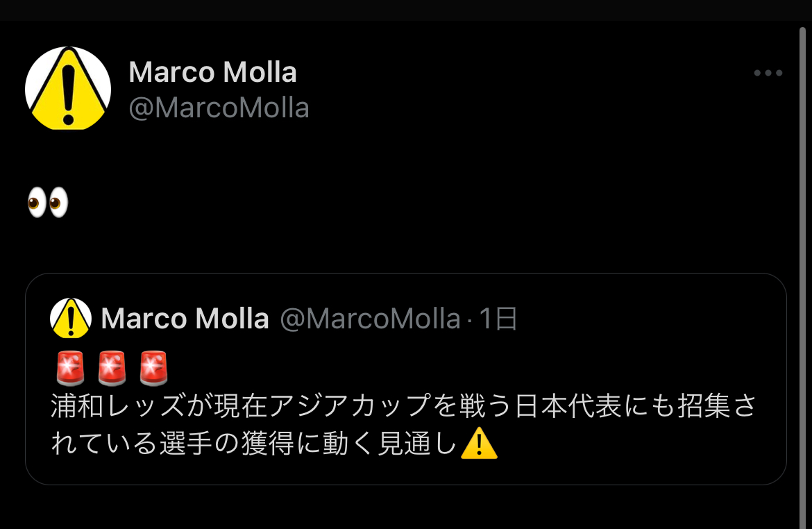The image size is (812, 529).
Task: Open the Marco Molla display name at the top
Action: coord(212,72)
